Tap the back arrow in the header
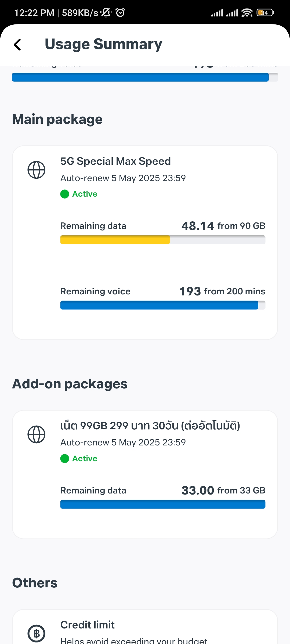Image resolution: width=290 pixels, height=644 pixels. coord(17,45)
